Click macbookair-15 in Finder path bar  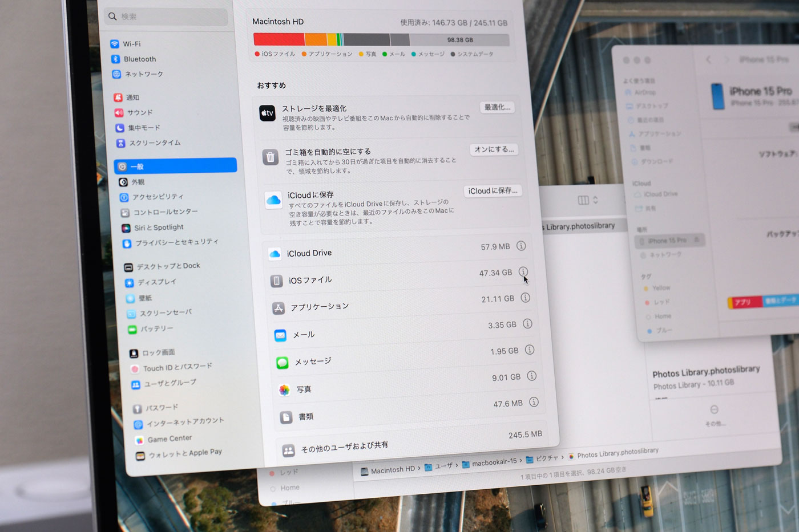click(x=489, y=462)
